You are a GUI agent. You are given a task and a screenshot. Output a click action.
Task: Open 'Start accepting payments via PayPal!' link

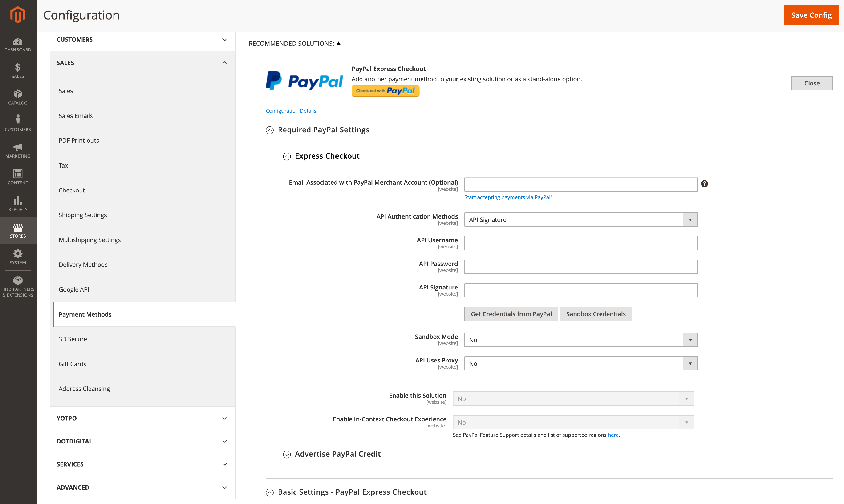(507, 197)
